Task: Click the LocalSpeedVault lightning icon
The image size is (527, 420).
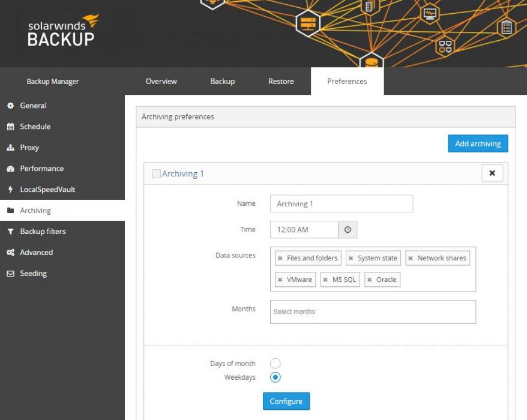Action: (x=10, y=190)
